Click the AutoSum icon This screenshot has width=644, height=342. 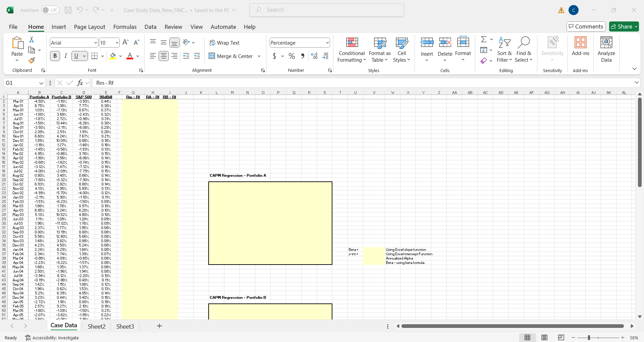tap(484, 39)
